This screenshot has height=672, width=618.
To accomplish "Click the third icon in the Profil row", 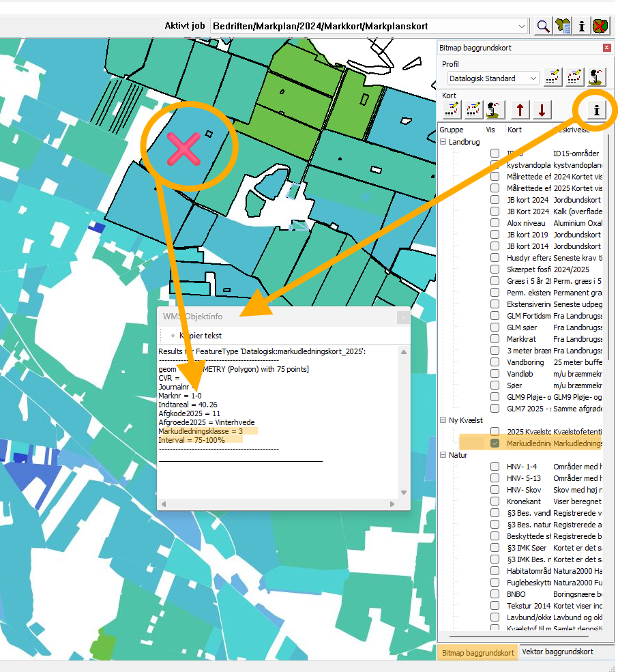I will click(x=598, y=78).
